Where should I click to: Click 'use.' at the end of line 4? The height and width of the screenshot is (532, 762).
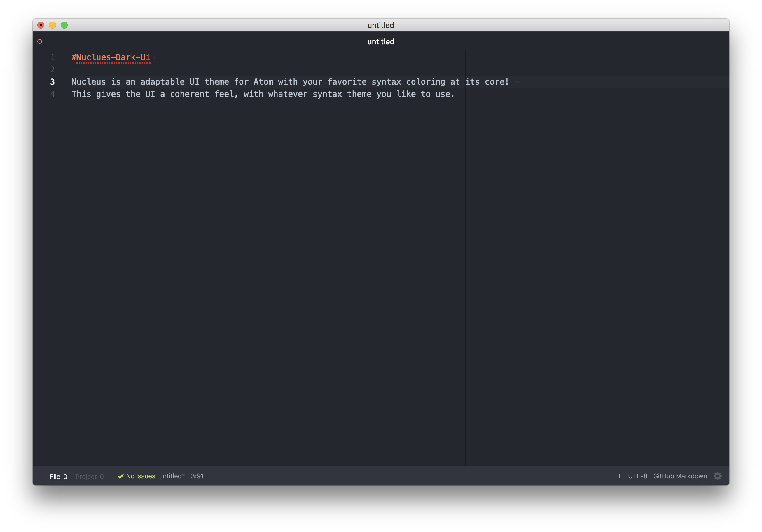pos(445,94)
